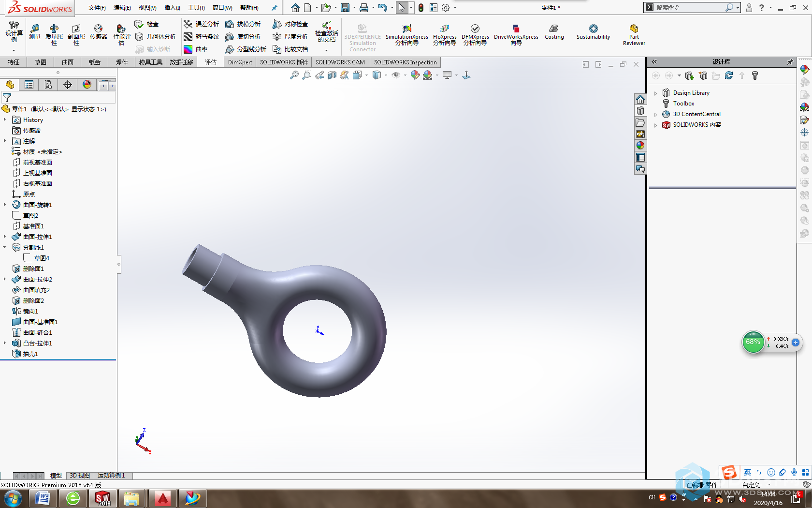Open ConfigurationManager tab in left panel
The image size is (812, 508).
pyautogui.click(x=48, y=85)
